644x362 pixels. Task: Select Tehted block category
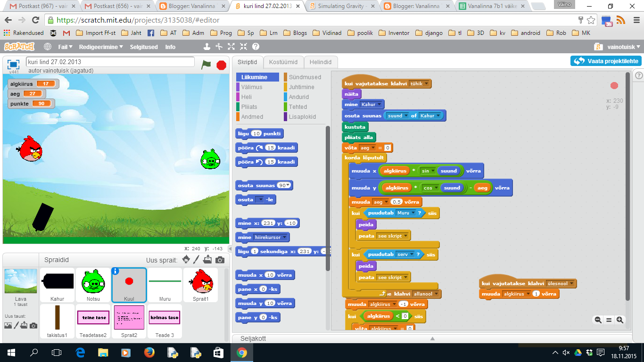point(305,107)
